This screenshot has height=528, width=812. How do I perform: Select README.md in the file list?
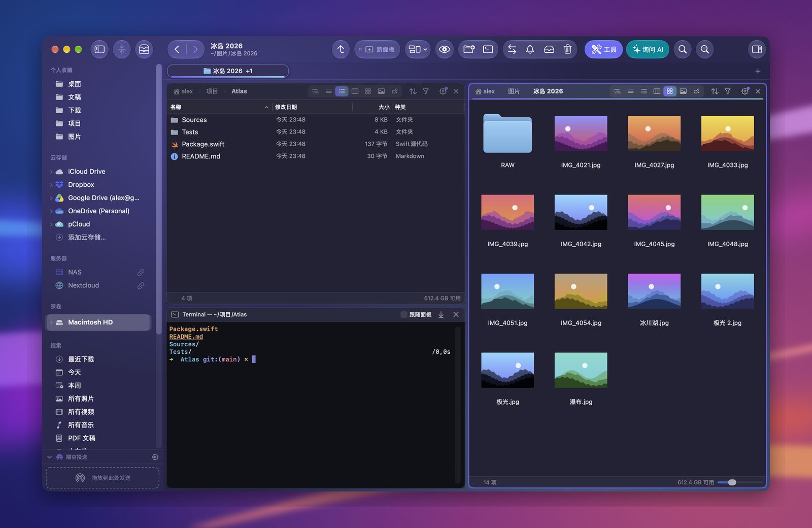[316, 156]
